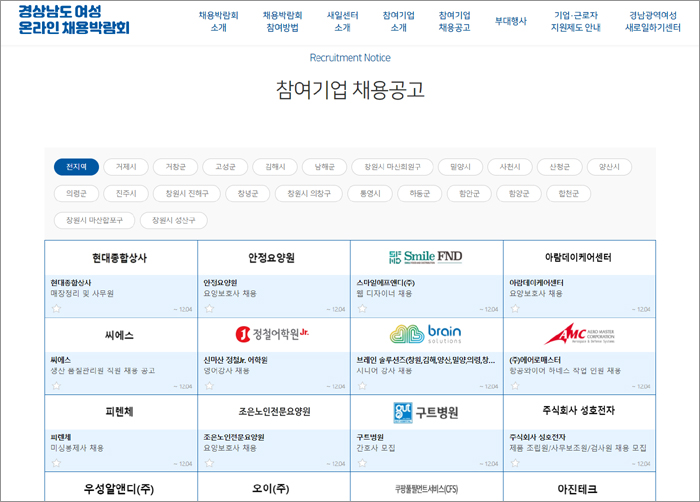
Task: Toggle favorite star on 피렌체 posting
Action: click(x=56, y=463)
